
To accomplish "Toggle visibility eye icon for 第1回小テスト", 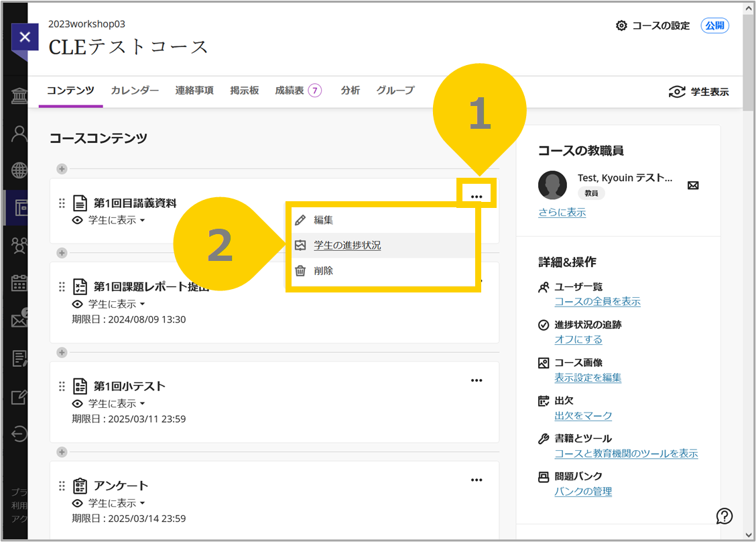I will click(x=77, y=404).
